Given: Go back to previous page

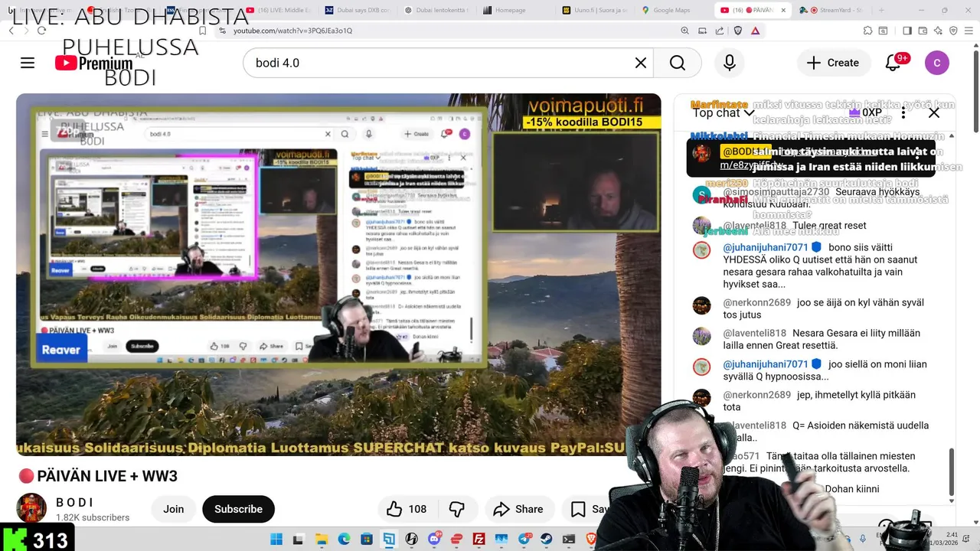Looking at the screenshot, I should coord(11,31).
